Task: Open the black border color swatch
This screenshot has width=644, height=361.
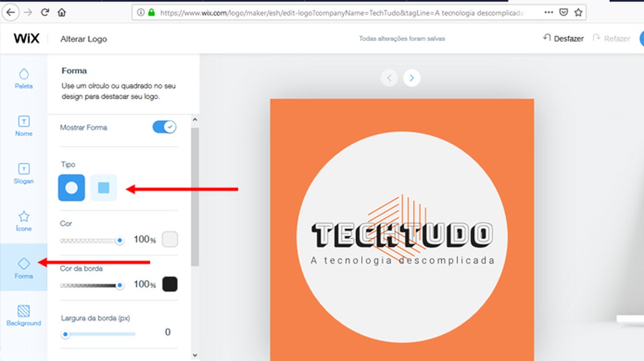Action: [170, 284]
